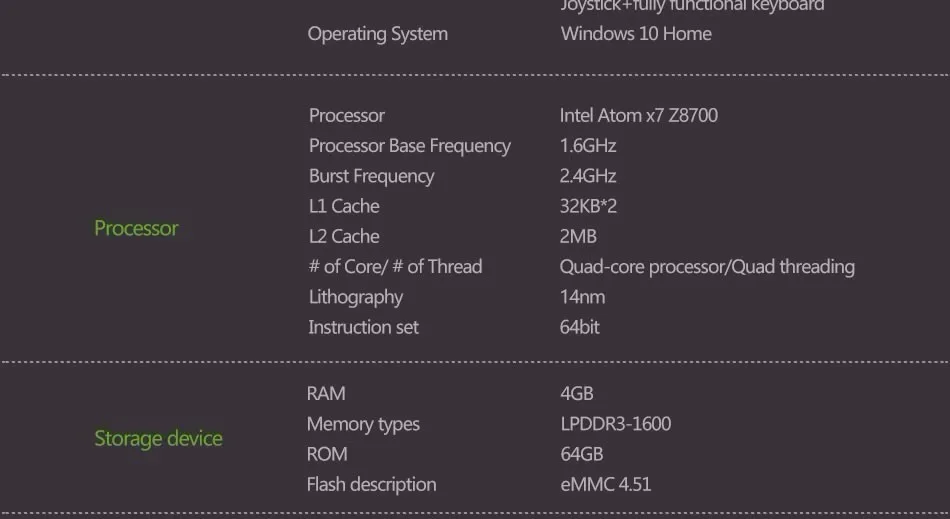
Task: Click the Processor Base Frequency label
Action: [x=410, y=146]
